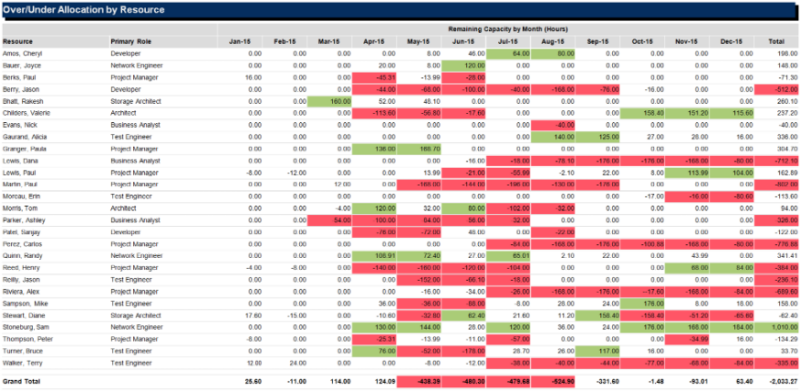Select resource name 'Martin, Paul'

(x=19, y=184)
